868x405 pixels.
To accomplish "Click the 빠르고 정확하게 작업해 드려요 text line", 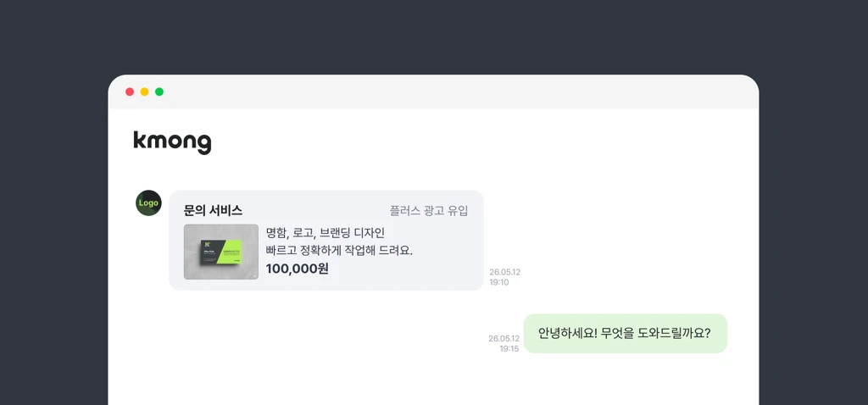I will pyautogui.click(x=339, y=251).
